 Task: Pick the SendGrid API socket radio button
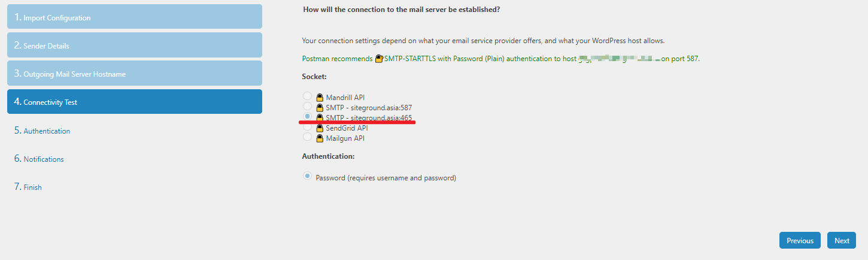click(307, 126)
